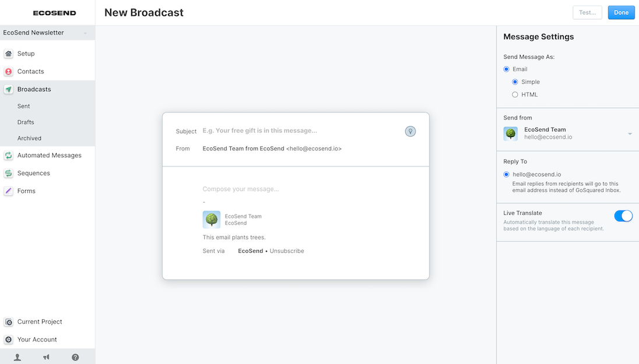Open the EcoSend Newsletter project dropdown
Image resolution: width=639 pixels, height=364 pixels.
47,33
